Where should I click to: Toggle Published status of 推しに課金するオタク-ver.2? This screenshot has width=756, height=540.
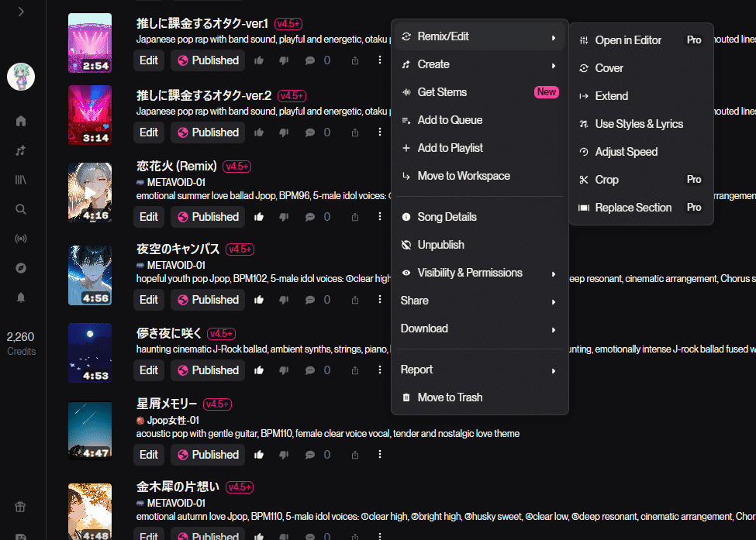coord(208,132)
